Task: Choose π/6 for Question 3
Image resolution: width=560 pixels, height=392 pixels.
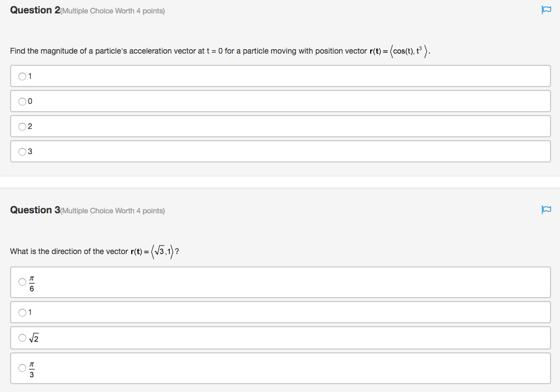Action: (22, 282)
